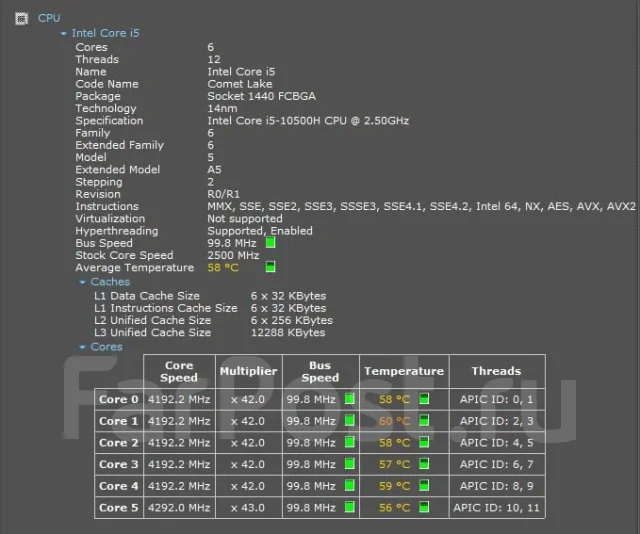Click APIC ID: 6, 7 cell
640x534 pixels.
point(497,464)
